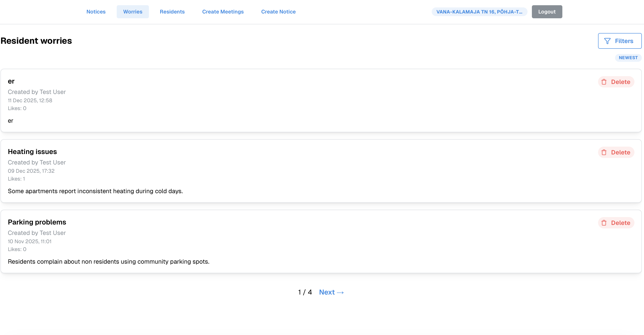The width and height of the screenshot is (644, 335).
Task: Open the Filters panel
Action: pos(619,41)
